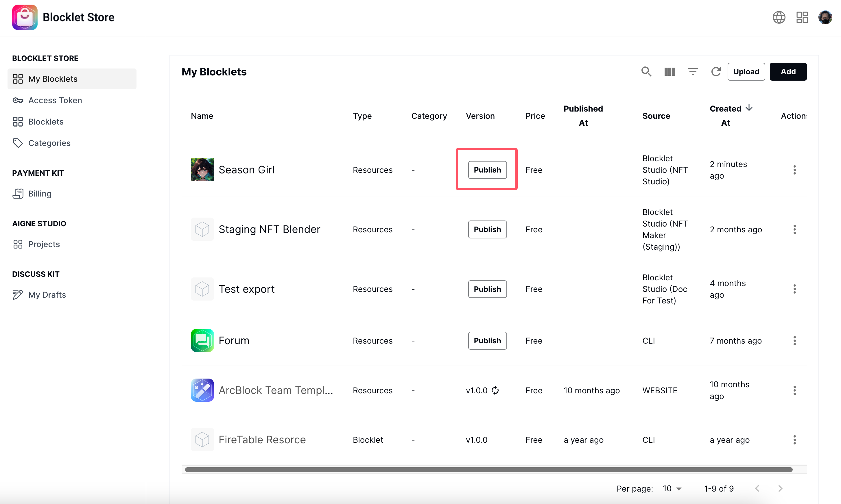841x504 pixels.
Task: Expand the Per page dropdown
Action: point(672,488)
